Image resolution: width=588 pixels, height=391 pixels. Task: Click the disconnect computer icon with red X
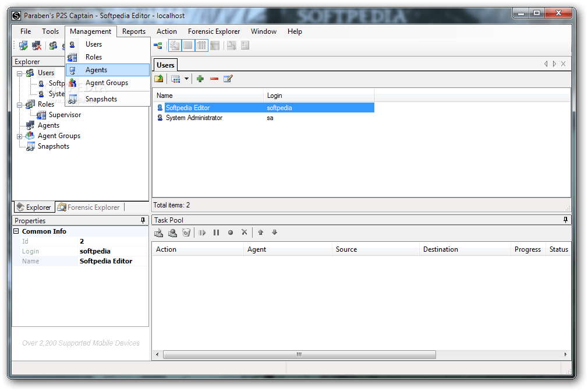36,46
